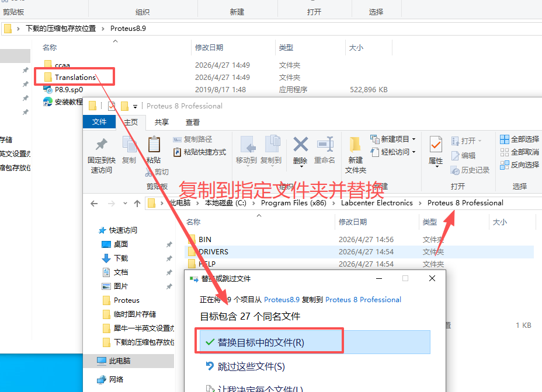Screen dimensions: 542x392
Task: Click properties icon in title bar toolbar
Action: coord(112,106)
